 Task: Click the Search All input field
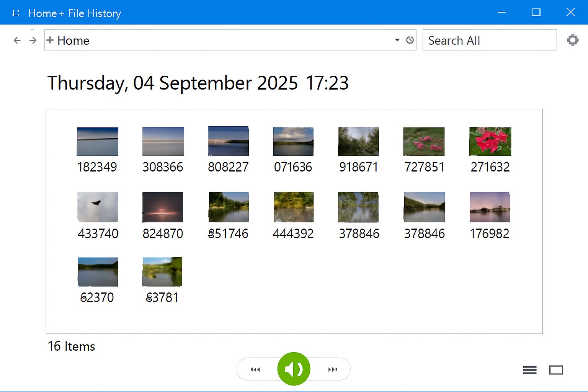489,40
